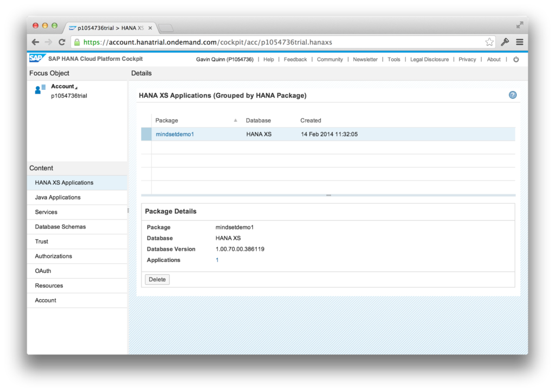Select the p1054736trial > HANA XS tab
The image size is (555, 392).
coord(111,28)
